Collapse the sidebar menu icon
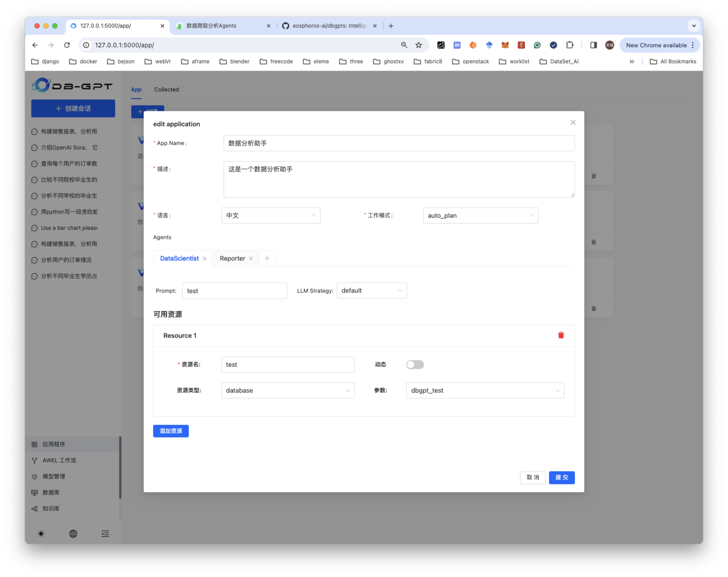728x577 pixels. coord(105,534)
